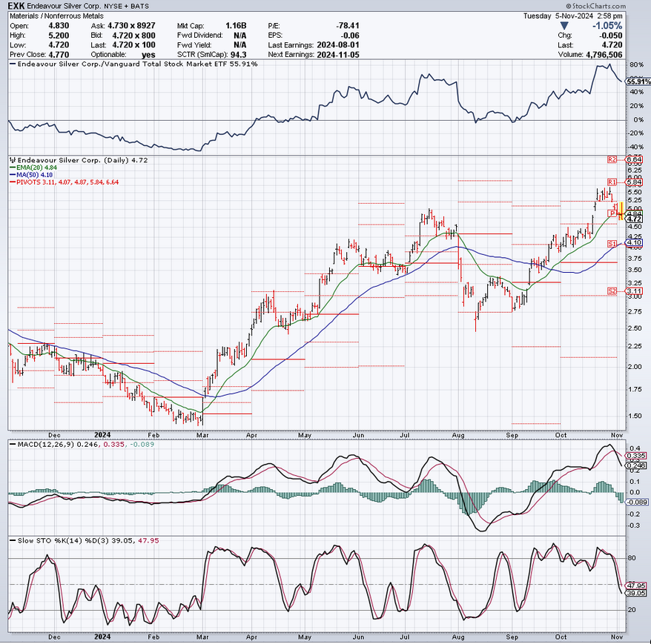Click the Fwd Dividend N/A value
Screen dimensions: 651x644
point(240,36)
